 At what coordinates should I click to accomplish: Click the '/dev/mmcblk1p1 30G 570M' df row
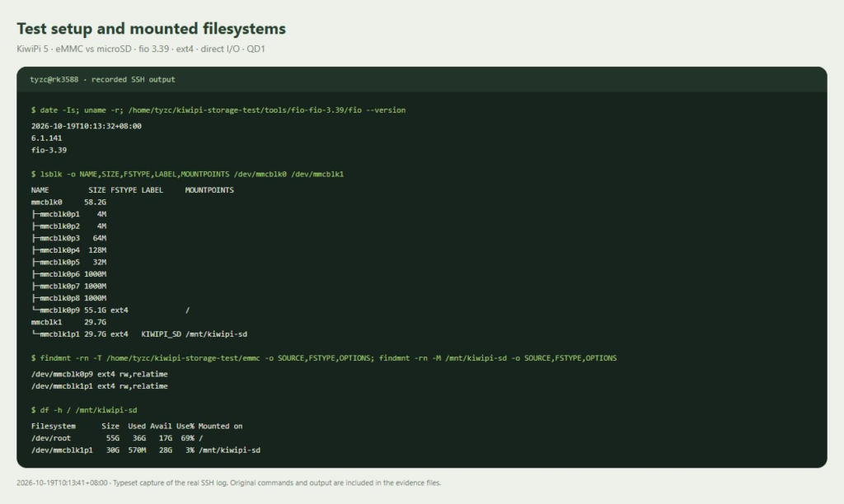tap(146, 450)
